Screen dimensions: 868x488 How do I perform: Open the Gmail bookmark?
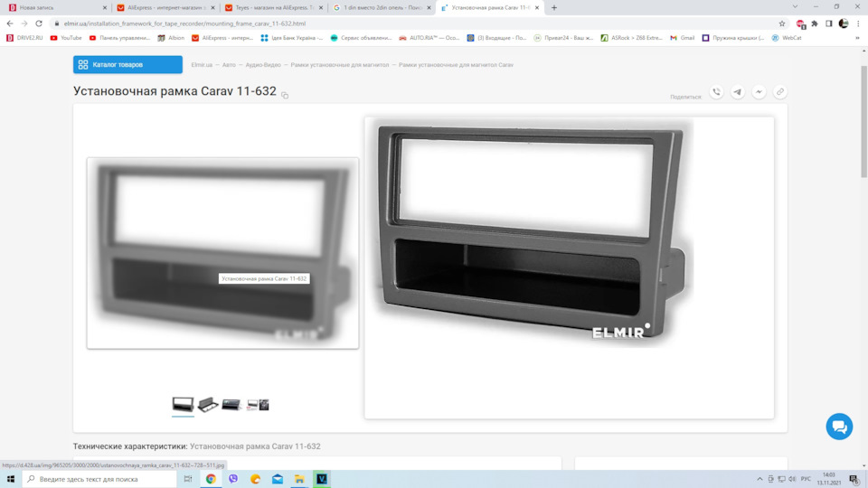coord(682,38)
